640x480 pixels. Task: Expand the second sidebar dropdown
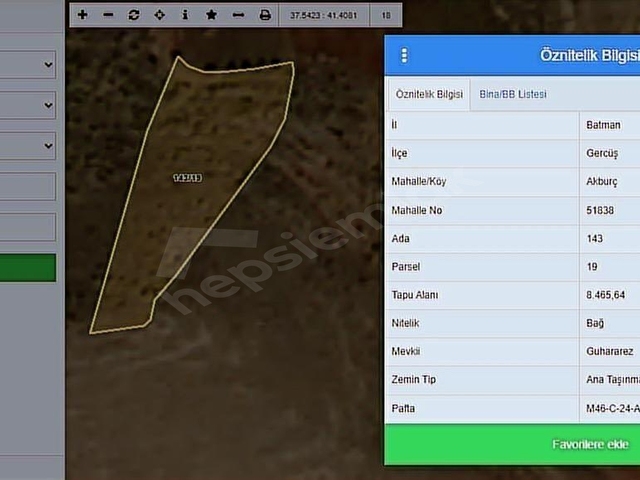(x=27, y=105)
